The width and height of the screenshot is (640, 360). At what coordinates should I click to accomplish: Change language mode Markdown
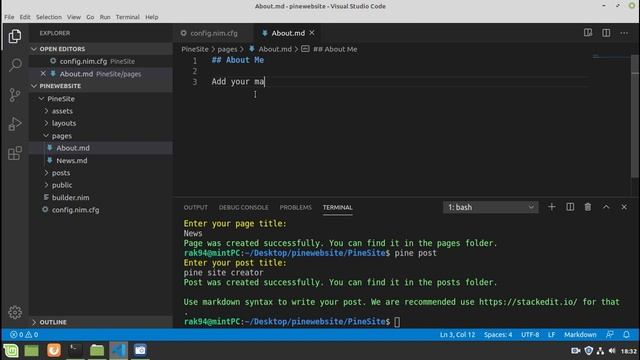580,334
